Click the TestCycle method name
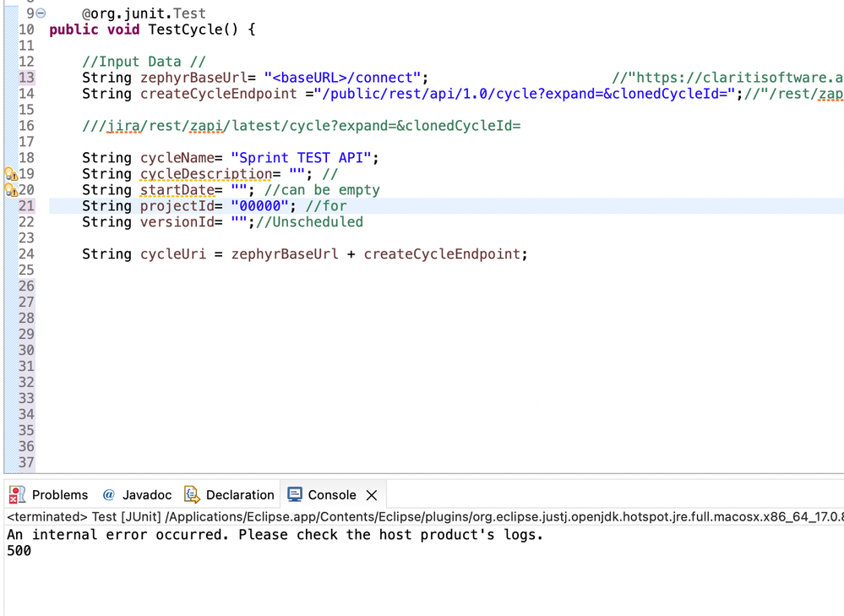844x616 pixels. coord(185,30)
